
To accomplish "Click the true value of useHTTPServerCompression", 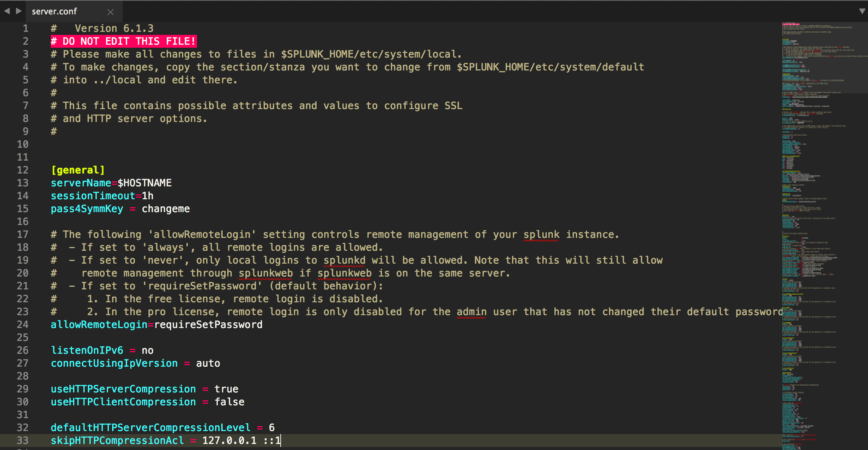I will point(226,389).
